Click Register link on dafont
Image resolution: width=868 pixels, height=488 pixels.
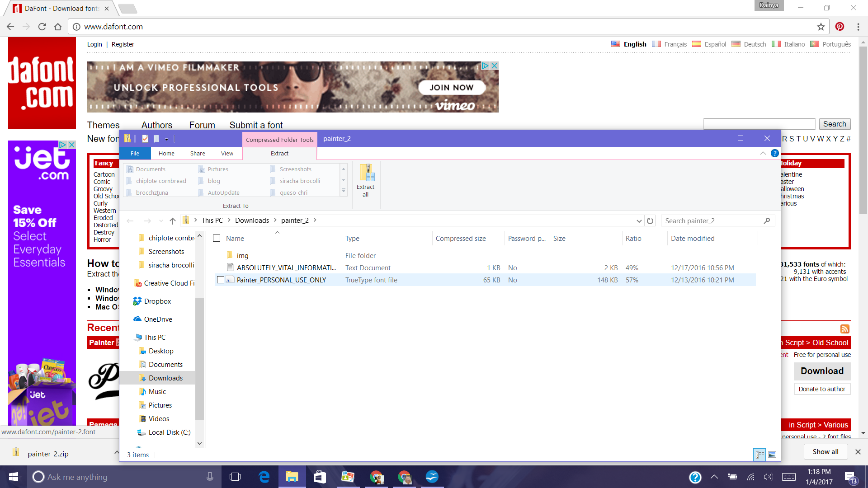[123, 44]
